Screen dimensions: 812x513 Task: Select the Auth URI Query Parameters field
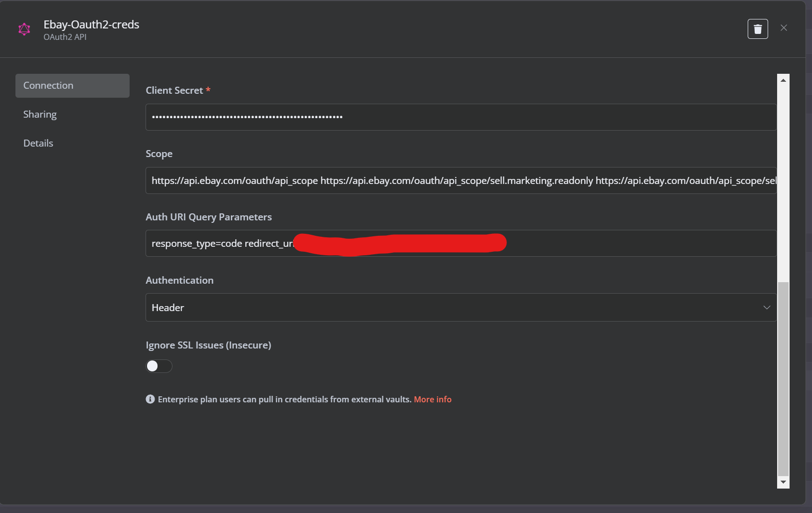click(x=461, y=243)
